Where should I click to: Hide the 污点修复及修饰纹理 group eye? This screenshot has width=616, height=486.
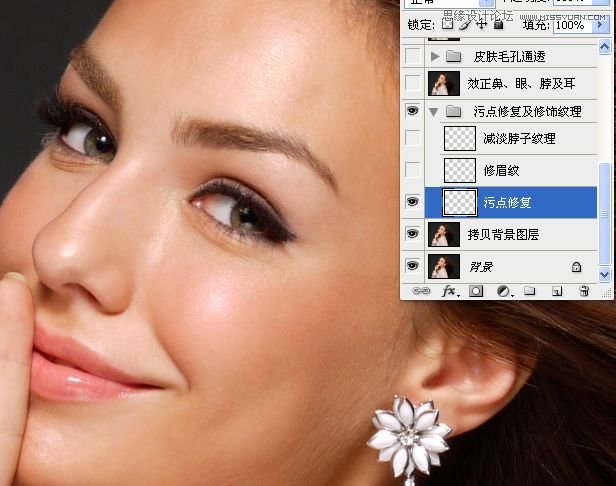[412, 111]
